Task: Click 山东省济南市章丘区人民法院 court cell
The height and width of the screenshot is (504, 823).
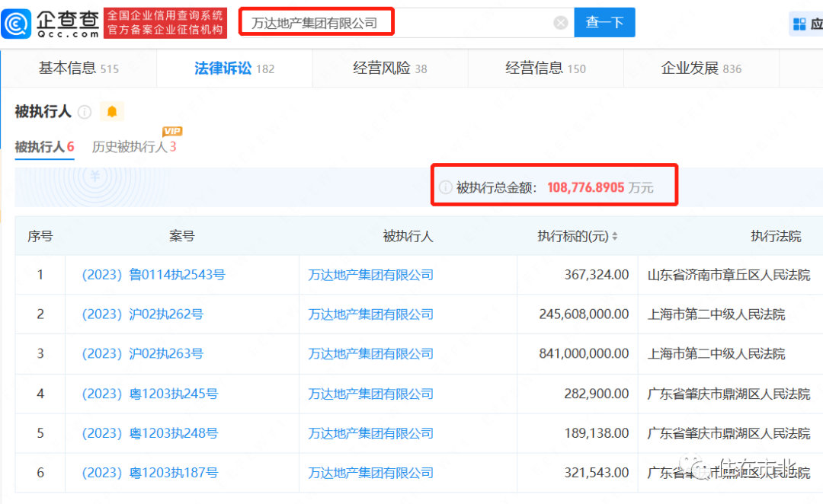Action: [729, 275]
